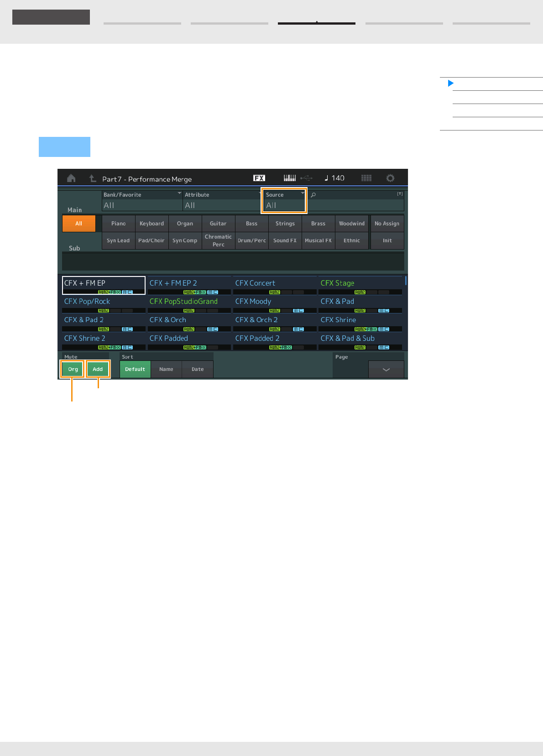543x756 pixels.
Task: Select the Strings category
Action: coord(285,224)
